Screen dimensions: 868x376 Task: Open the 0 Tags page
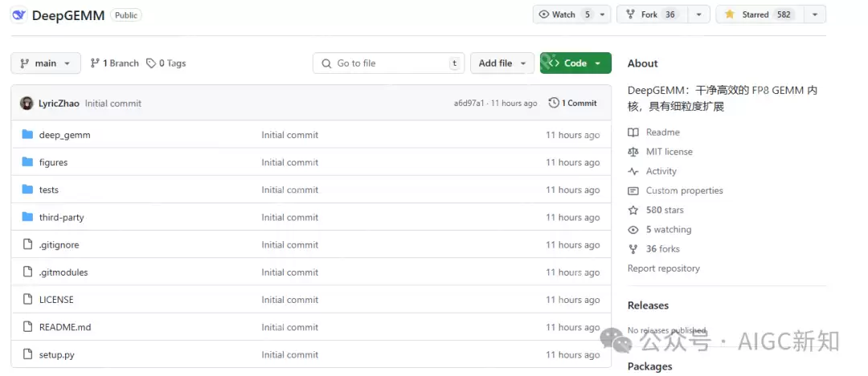166,63
